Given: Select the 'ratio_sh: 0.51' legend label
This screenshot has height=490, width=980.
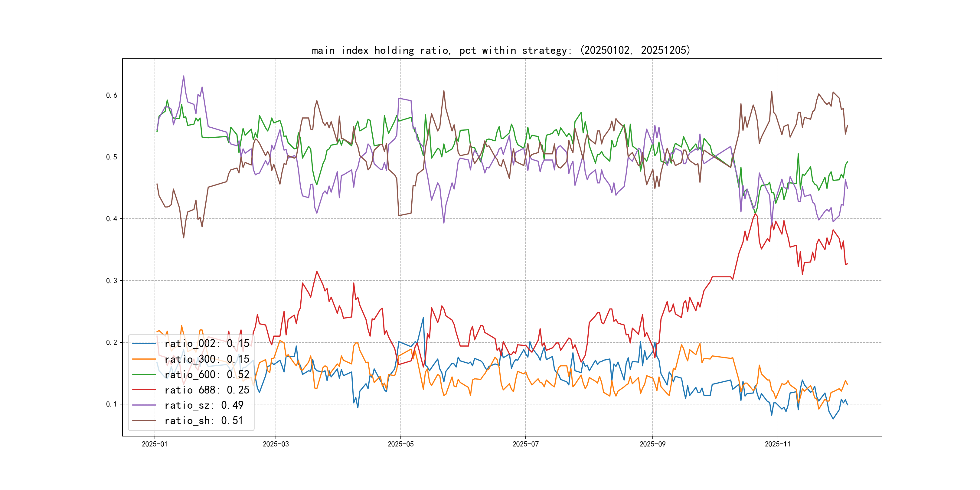Looking at the screenshot, I should (204, 421).
